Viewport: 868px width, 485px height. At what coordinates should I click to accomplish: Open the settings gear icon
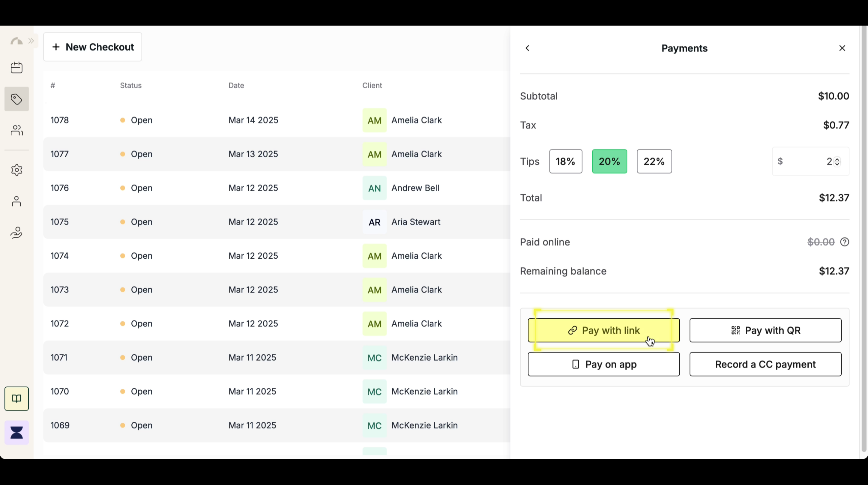click(17, 170)
